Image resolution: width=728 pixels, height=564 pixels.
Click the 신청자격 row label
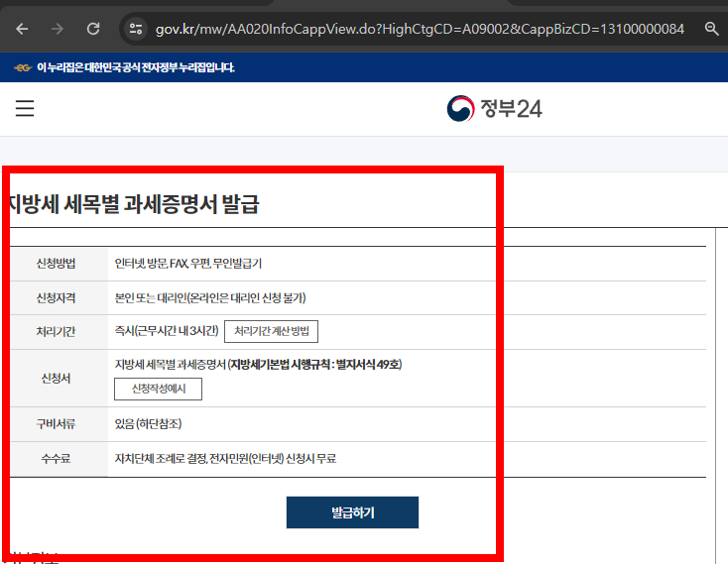tap(56, 297)
